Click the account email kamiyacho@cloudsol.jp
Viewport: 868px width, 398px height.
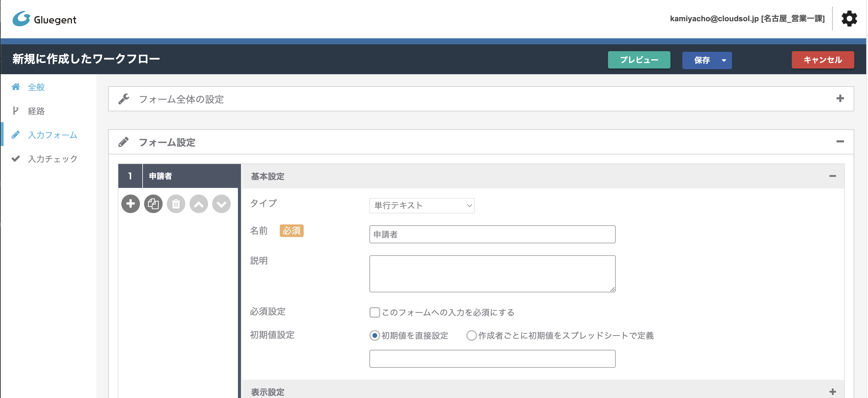coord(714,19)
